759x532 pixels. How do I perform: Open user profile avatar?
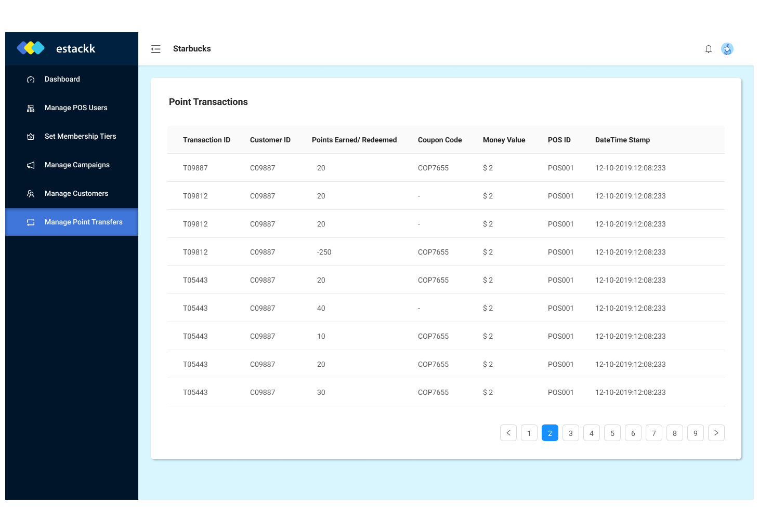pos(727,49)
